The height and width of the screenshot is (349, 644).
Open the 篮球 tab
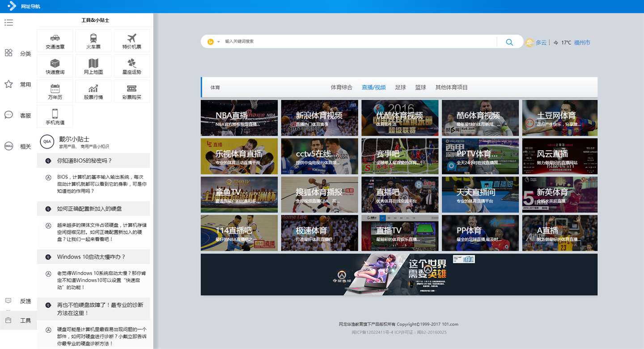point(421,87)
